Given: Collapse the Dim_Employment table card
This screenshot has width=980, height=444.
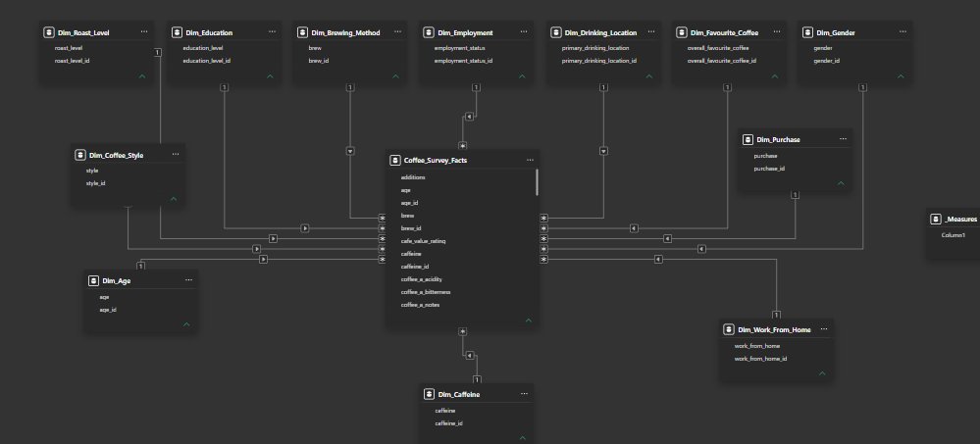Looking at the screenshot, I should tap(522, 76).
